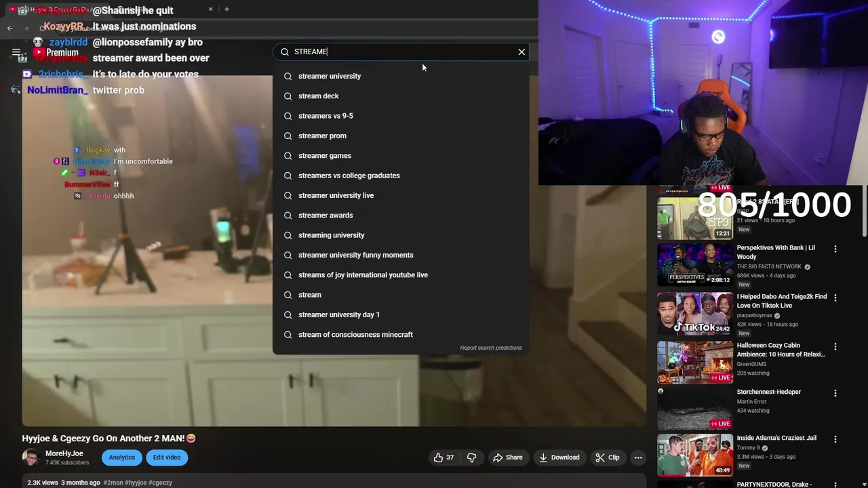This screenshot has height=488, width=868.
Task: Open 'Inside Atlanta's Craziest Jail' thumbnail
Action: tap(695, 455)
